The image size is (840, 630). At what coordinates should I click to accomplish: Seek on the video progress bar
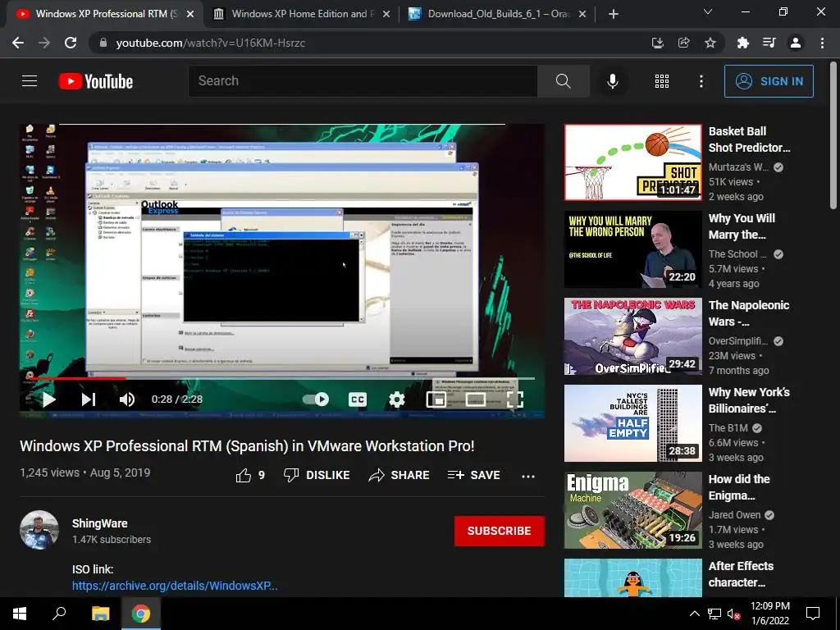[282, 378]
